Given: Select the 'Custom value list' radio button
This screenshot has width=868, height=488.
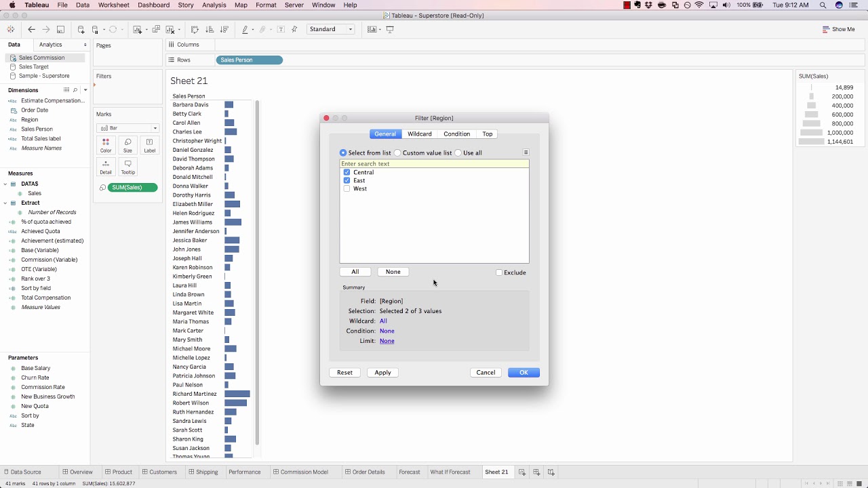Looking at the screenshot, I should [397, 153].
